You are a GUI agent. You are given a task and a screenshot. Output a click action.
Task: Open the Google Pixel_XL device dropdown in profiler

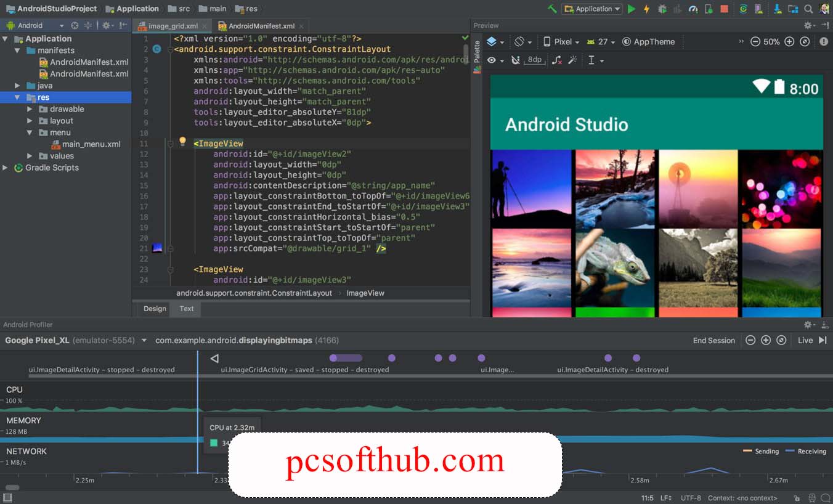[76, 340]
